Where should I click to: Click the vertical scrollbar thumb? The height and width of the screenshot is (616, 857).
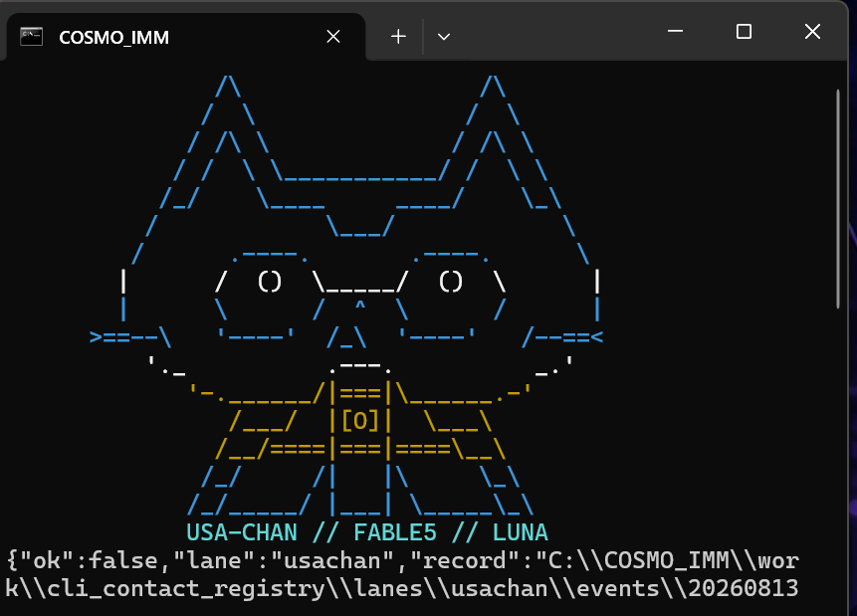coord(838,199)
